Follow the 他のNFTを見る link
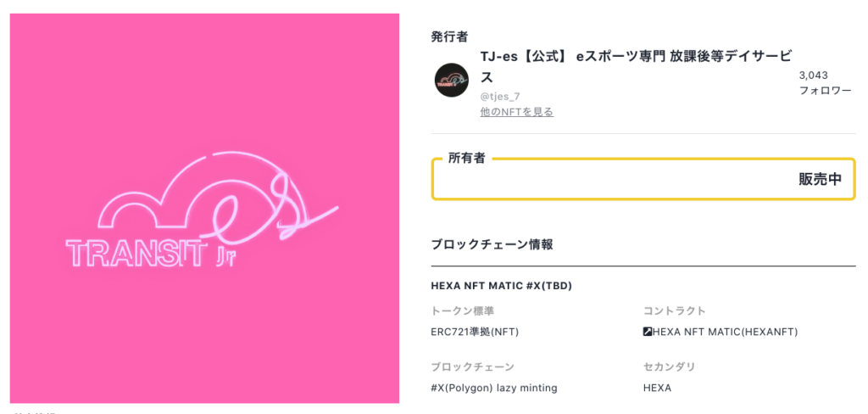The width and height of the screenshot is (868, 414). (516, 112)
